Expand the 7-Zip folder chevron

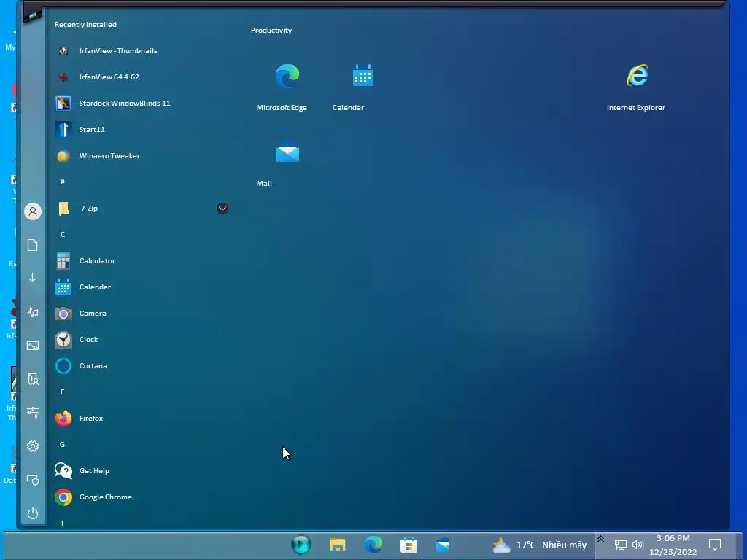click(x=222, y=209)
